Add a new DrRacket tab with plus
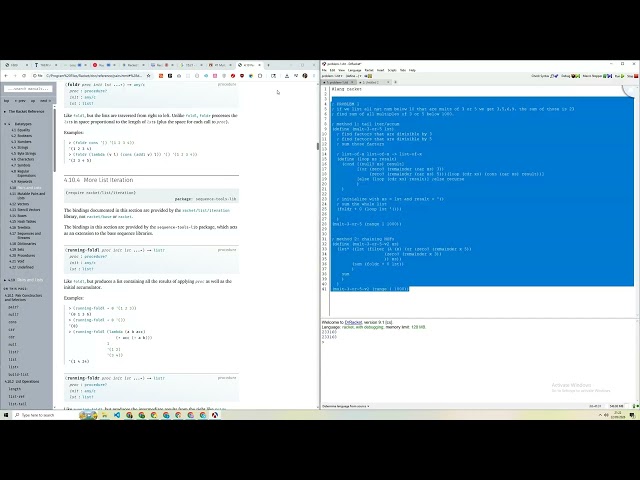The image size is (640, 480). pyautogui.click(x=395, y=82)
